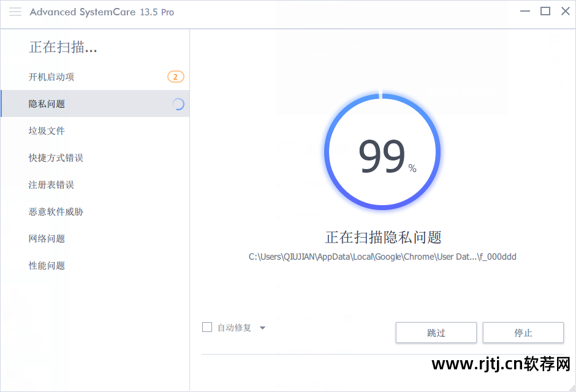Screen dimensions: 576x392
Task: Expand the 自动修复 options dropdown arrow
Action: coord(262,327)
